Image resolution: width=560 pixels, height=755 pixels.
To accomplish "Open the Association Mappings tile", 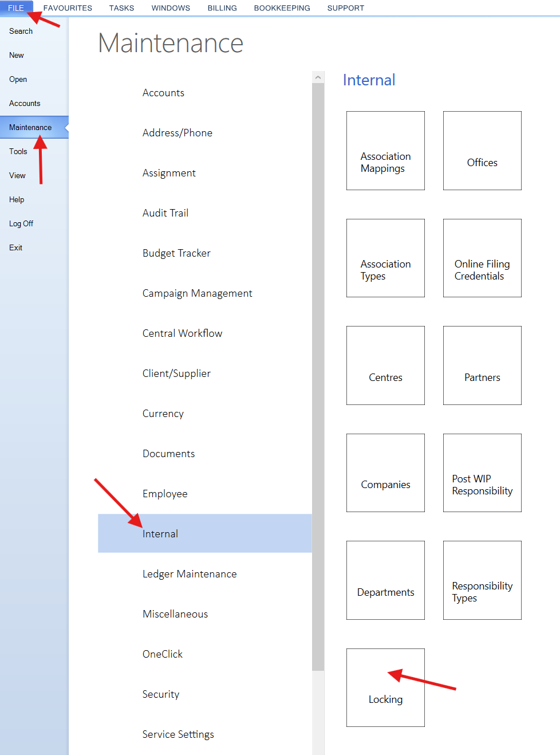I will pos(385,151).
